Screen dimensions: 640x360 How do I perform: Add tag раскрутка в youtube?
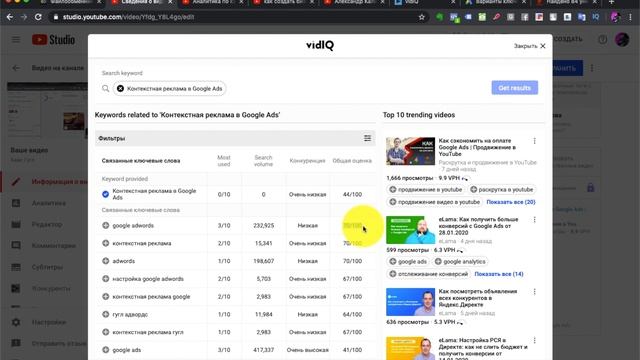point(502,189)
